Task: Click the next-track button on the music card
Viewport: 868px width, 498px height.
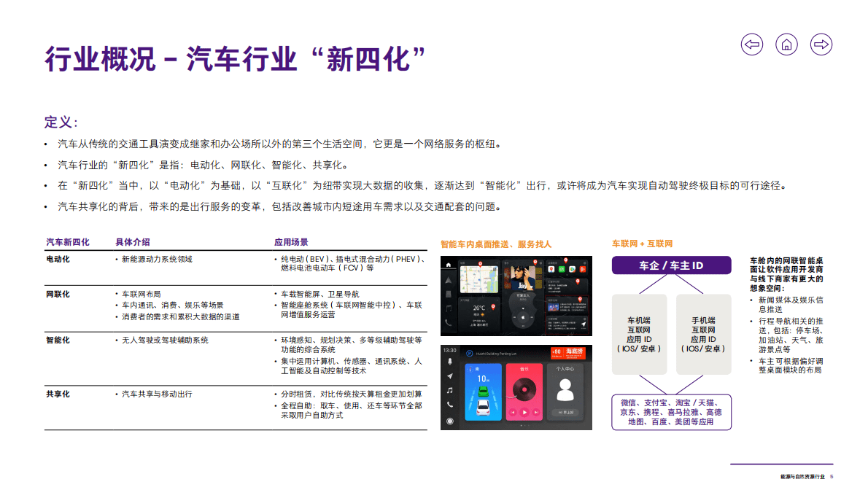Action: (535, 412)
